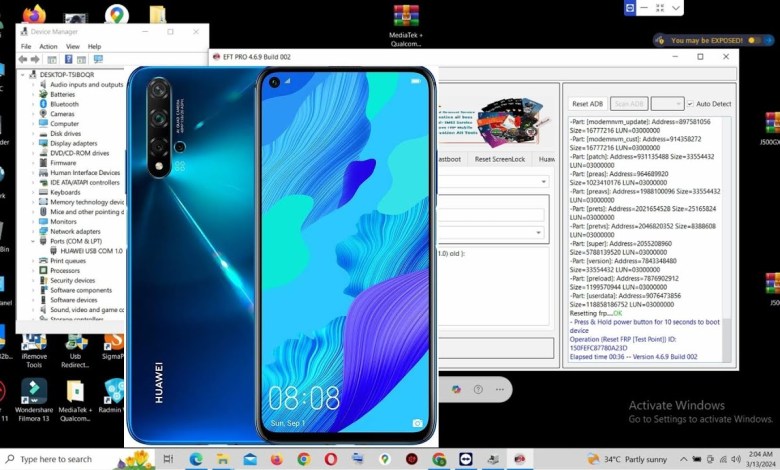Open the Usb Redirector desktop icon

tap(75, 345)
